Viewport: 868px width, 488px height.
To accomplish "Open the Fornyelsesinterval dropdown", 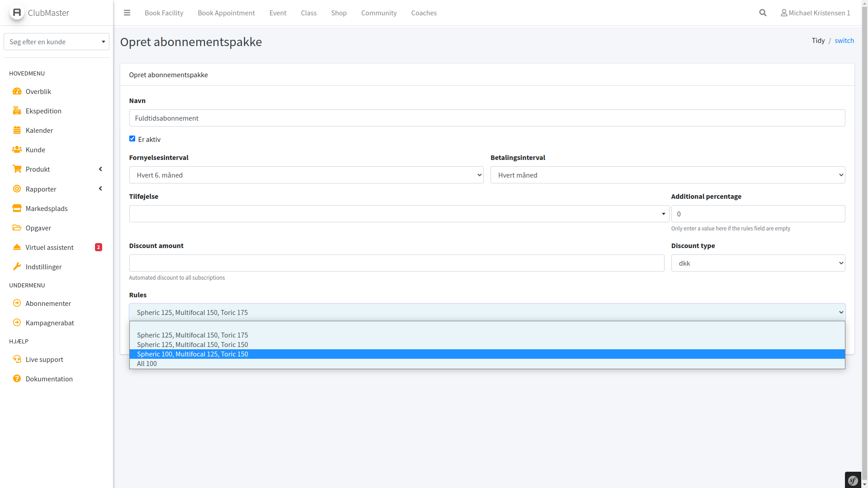I will 306,175.
